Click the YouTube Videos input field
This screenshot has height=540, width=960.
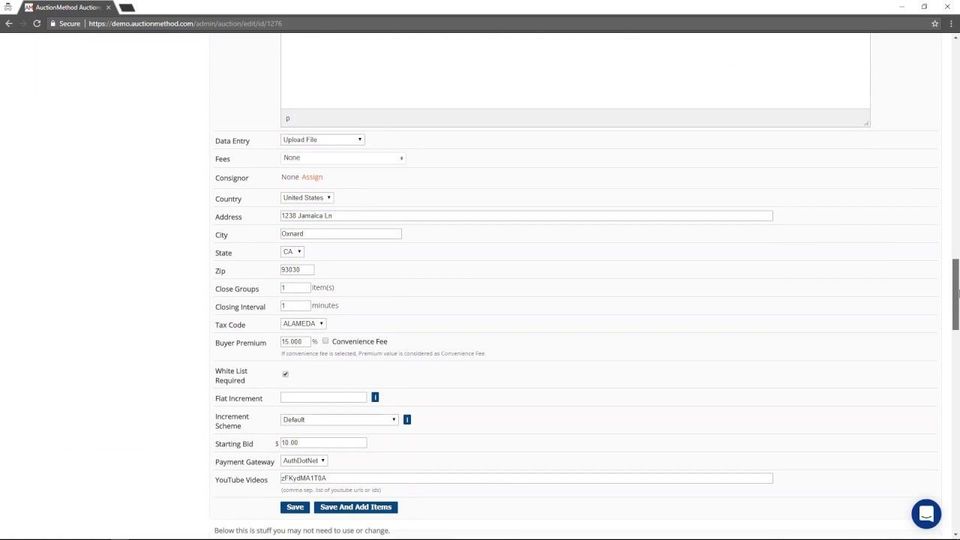tap(527, 478)
